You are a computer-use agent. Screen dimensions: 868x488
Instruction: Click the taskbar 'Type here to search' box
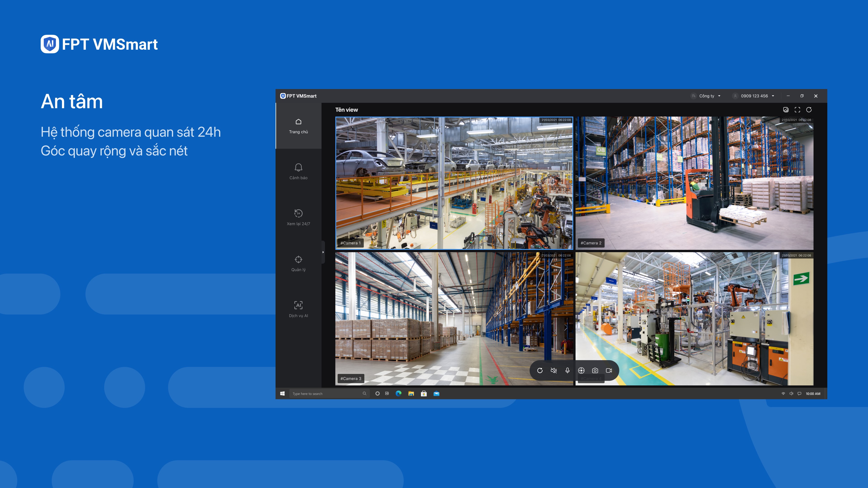[329, 394]
